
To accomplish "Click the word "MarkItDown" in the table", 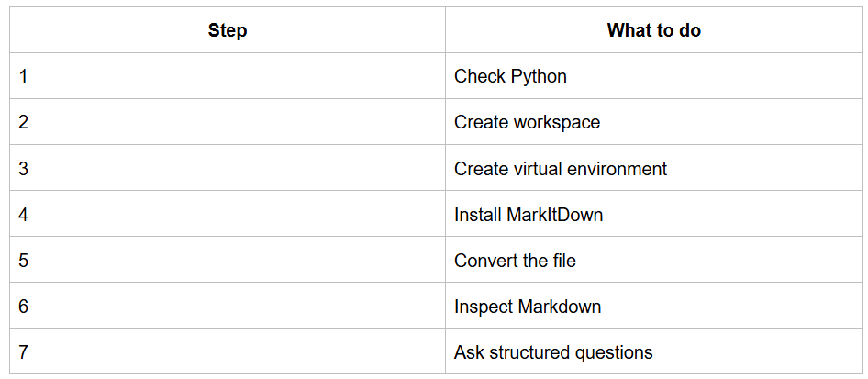I will [x=555, y=214].
